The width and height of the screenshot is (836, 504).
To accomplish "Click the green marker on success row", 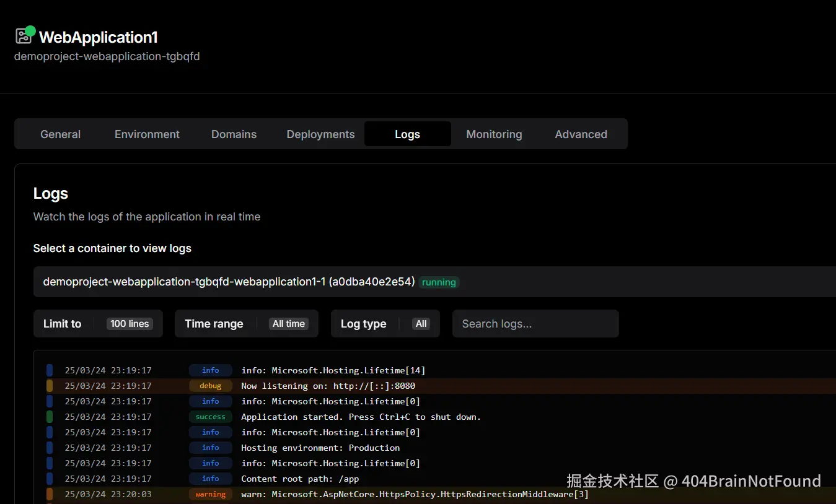I will point(50,417).
